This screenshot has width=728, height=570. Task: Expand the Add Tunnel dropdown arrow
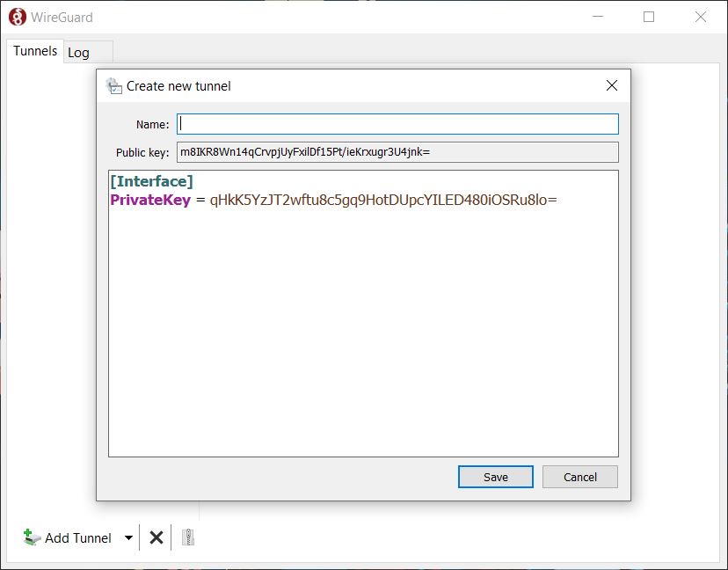(128, 538)
